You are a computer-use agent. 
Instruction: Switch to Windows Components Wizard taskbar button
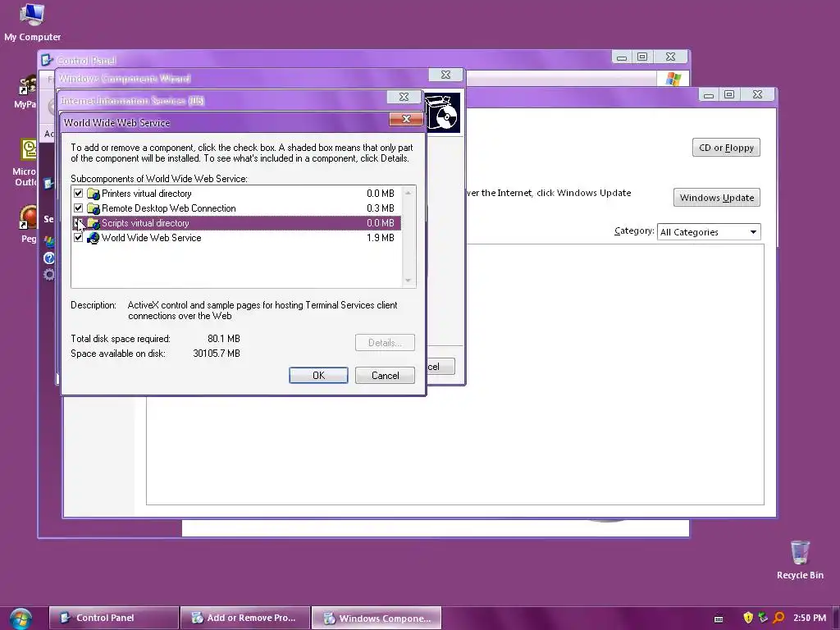(377, 618)
